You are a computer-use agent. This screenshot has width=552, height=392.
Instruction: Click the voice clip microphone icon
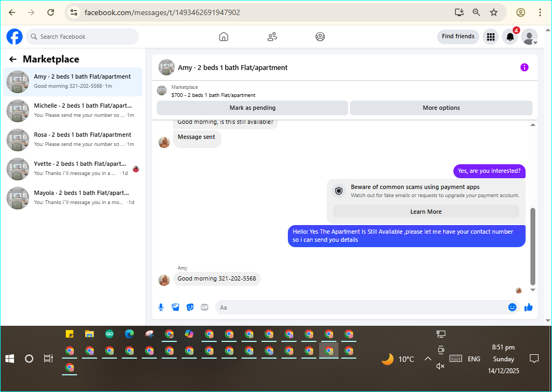coord(161,307)
